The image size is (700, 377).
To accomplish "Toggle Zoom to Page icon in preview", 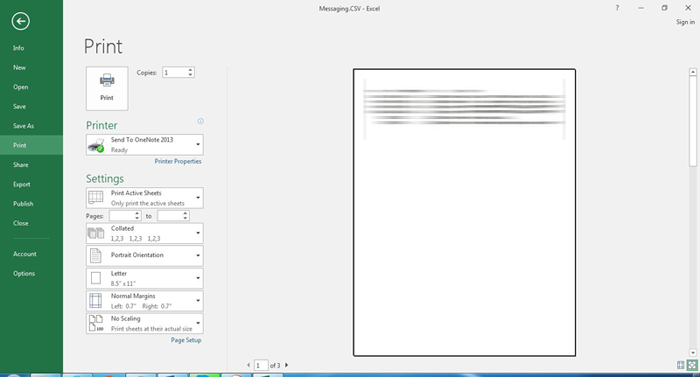I will click(x=692, y=365).
